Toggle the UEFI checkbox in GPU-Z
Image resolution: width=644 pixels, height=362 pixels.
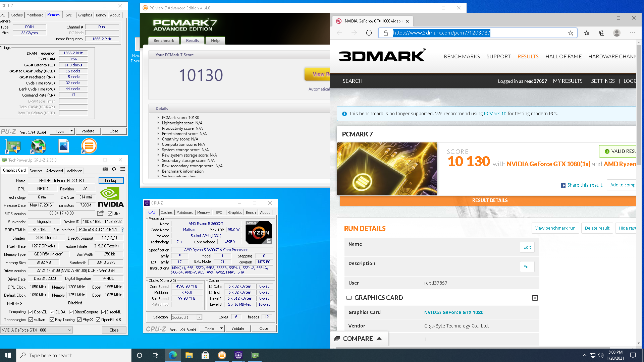(x=110, y=213)
